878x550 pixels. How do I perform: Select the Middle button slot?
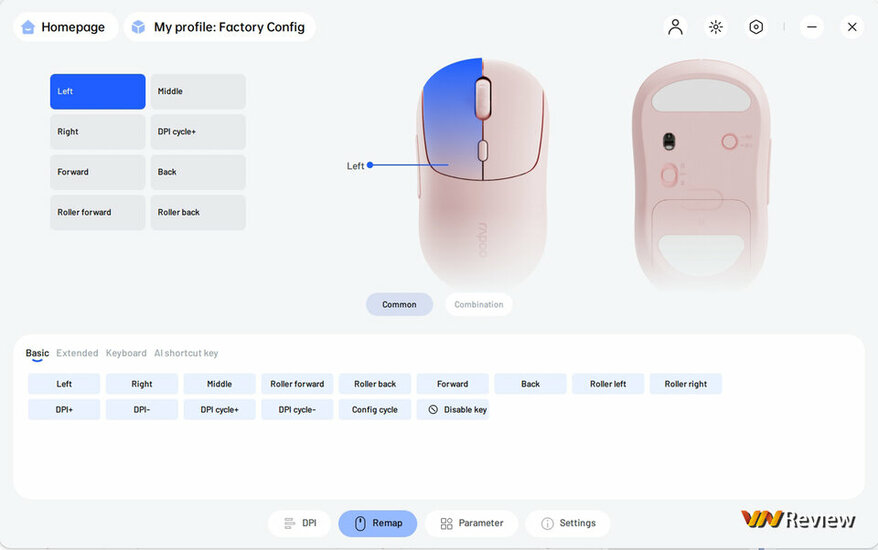198,91
